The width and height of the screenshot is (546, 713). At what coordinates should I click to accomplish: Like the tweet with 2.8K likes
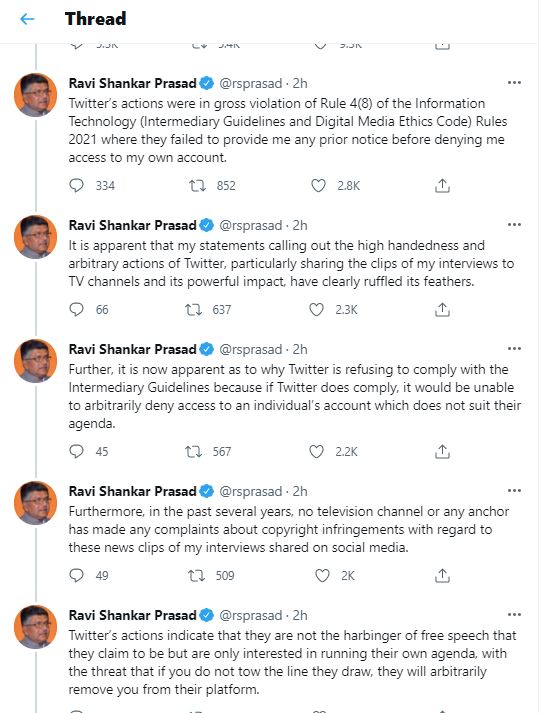coord(318,186)
